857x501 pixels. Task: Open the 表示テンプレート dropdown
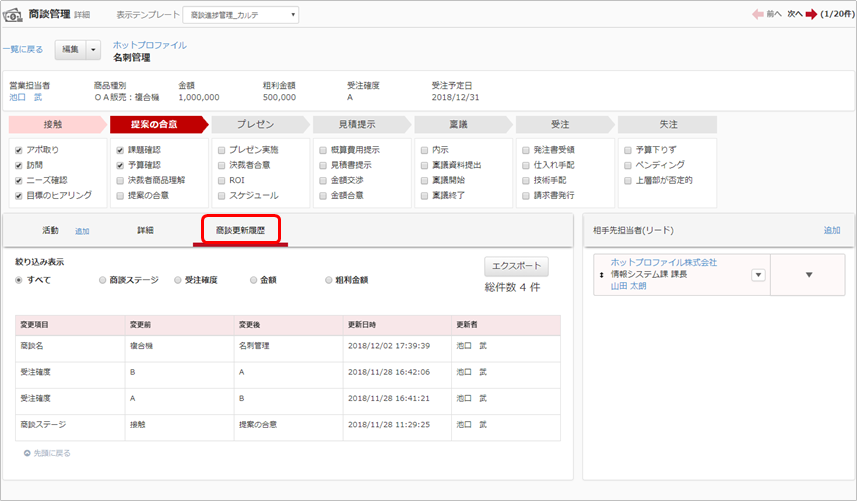coord(240,15)
